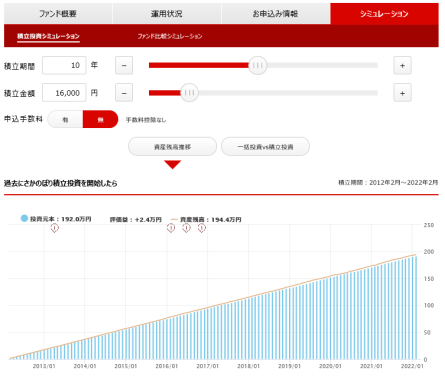Viewport: 445px width, 377px height.
Task: Click first info marker near 2013
Action: [54, 228]
